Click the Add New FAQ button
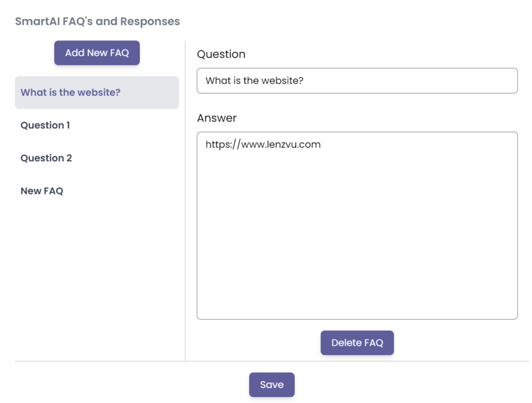 pyautogui.click(x=97, y=53)
